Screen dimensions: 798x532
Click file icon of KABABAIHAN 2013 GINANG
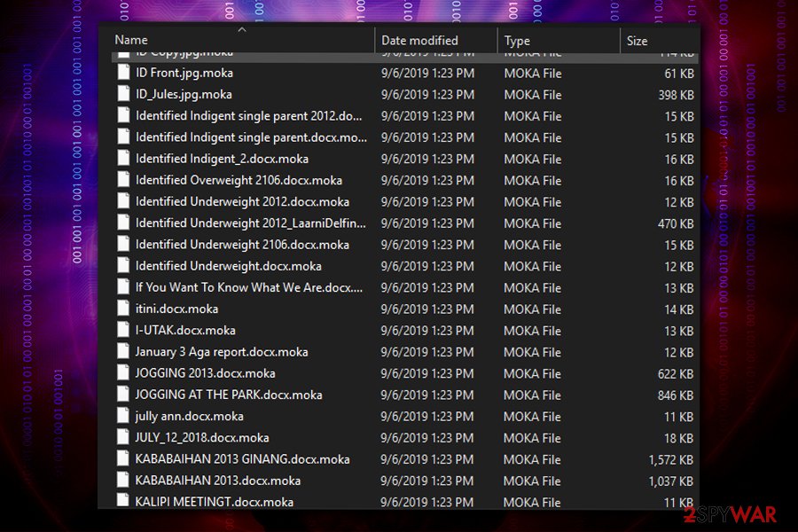(x=123, y=458)
